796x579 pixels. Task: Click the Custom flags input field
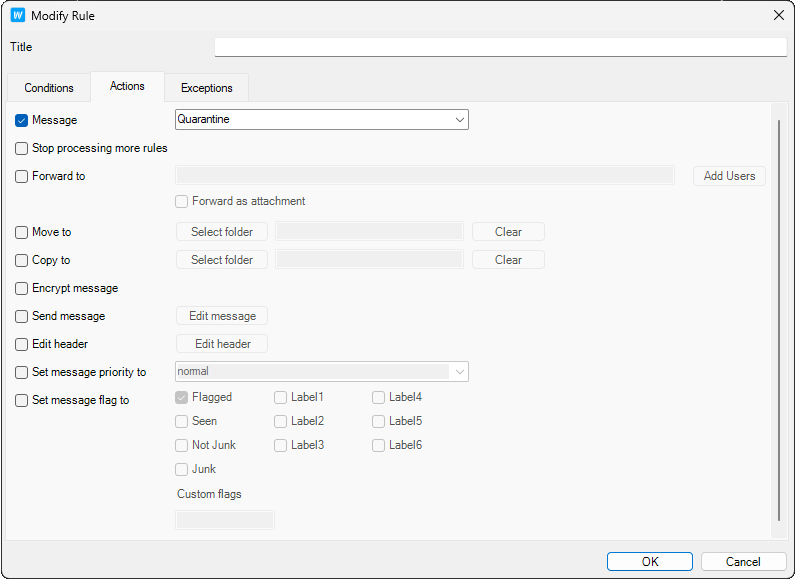pos(225,520)
